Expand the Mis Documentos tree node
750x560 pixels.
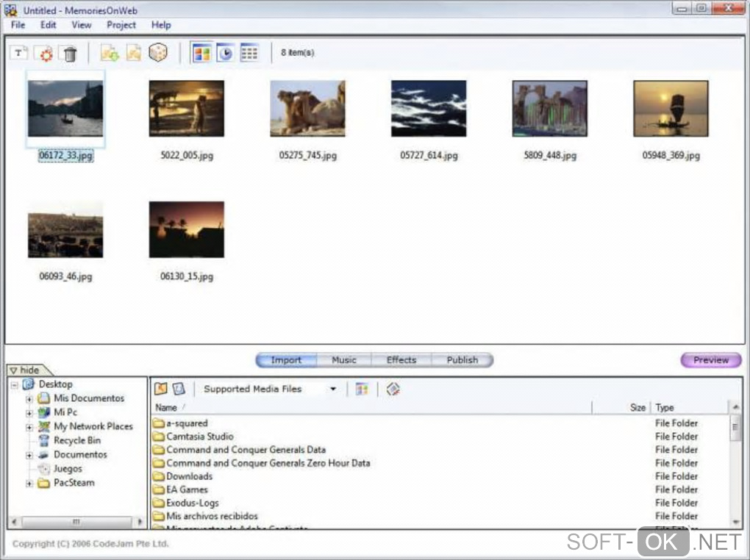[x=29, y=398]
